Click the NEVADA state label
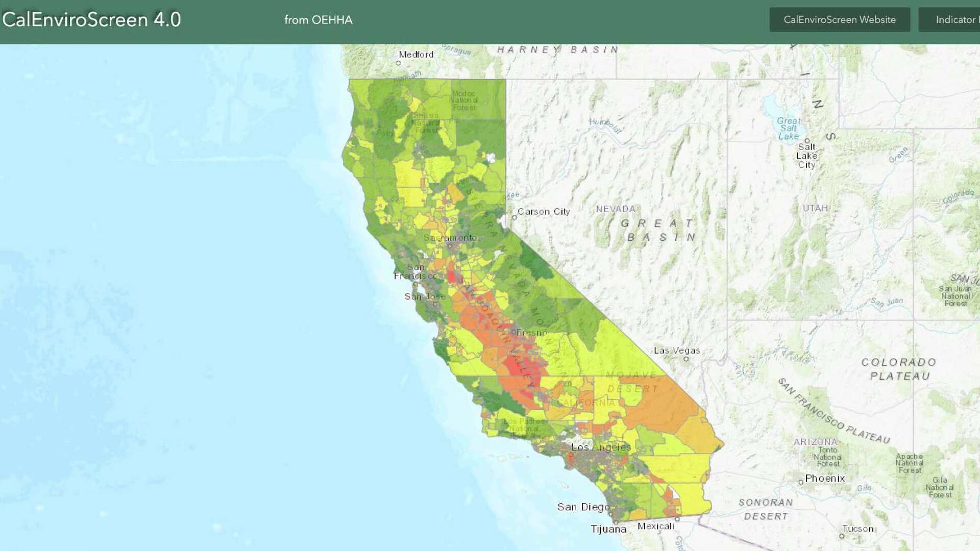Viewport: 980px width, 551px height. (616, 209)
